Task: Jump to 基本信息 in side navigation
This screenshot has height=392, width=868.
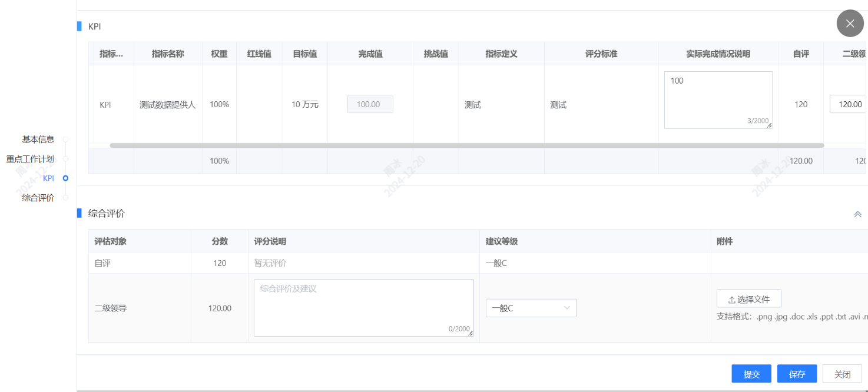Action: 38,139
